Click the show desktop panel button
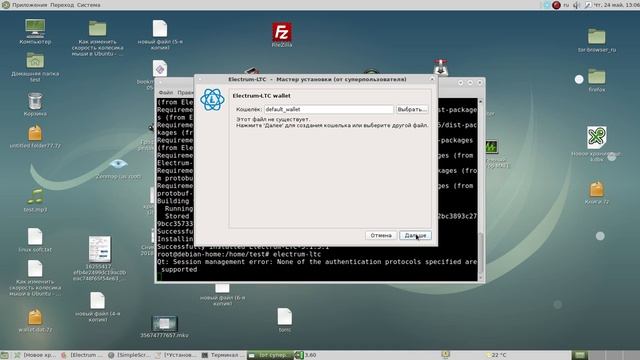This screenshot has width=640, height=360. (4, 355)
